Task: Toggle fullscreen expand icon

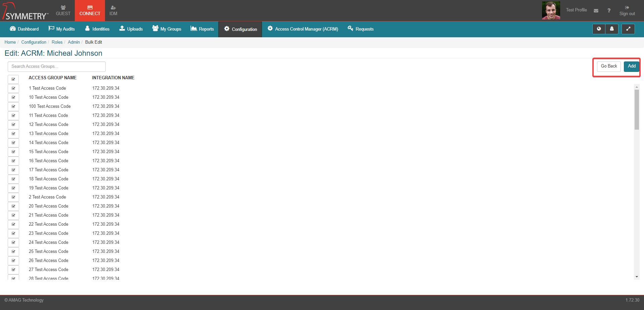Action: pyautogui.click(x=628, y=29)
